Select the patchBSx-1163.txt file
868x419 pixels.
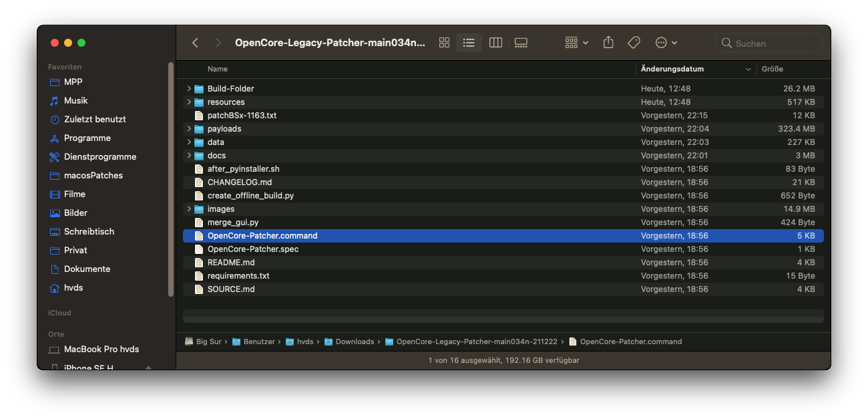[503, 116]
